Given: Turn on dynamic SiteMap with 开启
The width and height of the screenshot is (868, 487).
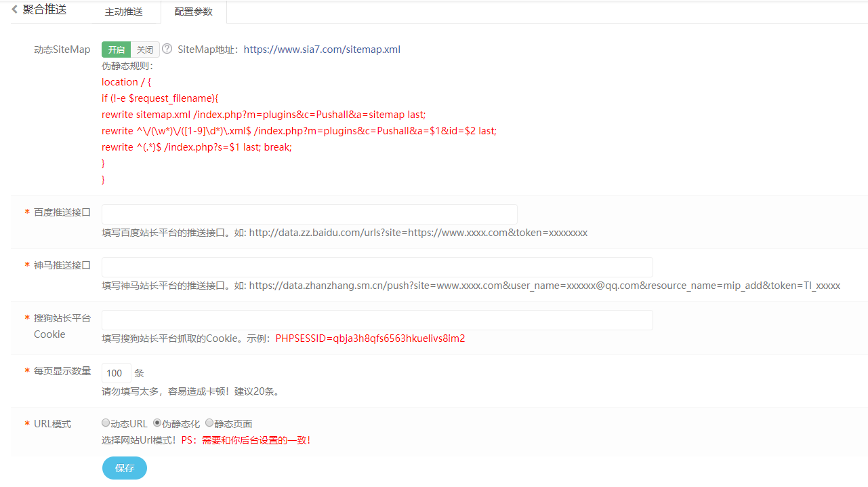Looking at the screenshot, I should 116,50.
